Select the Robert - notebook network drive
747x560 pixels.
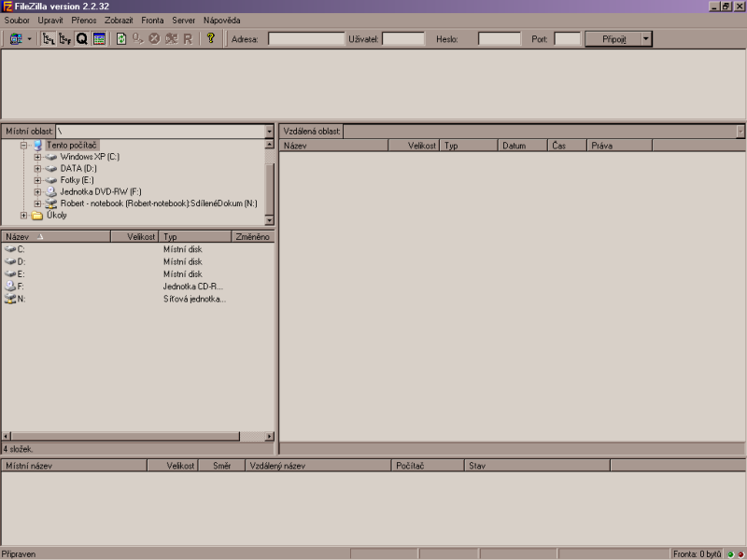159,203
